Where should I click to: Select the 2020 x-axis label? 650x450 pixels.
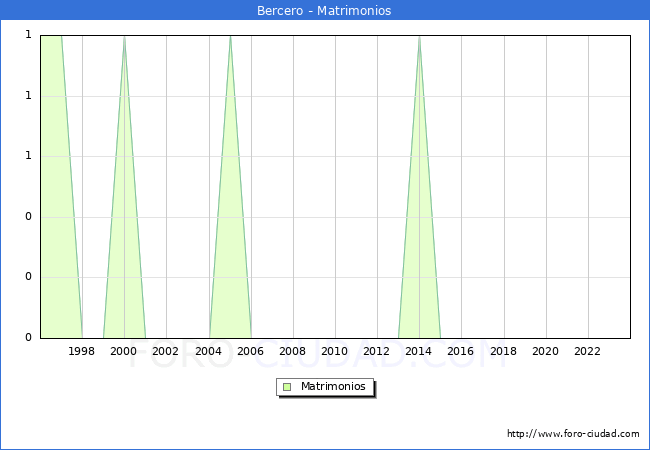[545, 351]
